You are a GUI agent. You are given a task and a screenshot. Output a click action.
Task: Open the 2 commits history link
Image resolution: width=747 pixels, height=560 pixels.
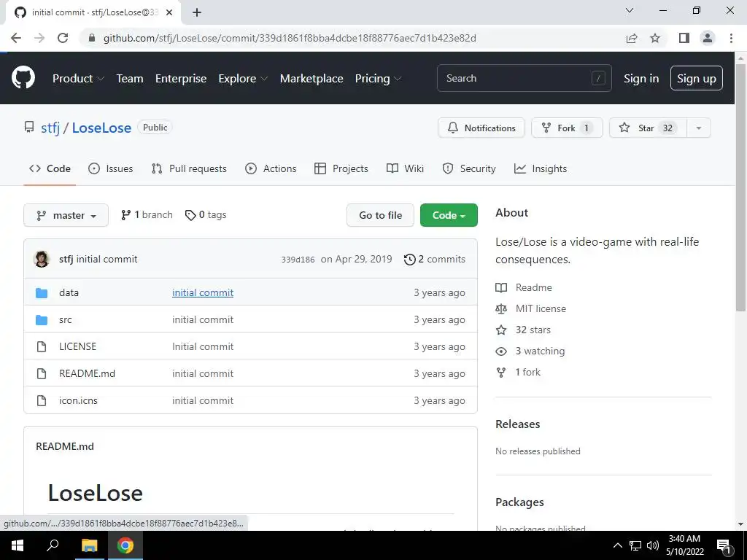click(x=435, y=259)
